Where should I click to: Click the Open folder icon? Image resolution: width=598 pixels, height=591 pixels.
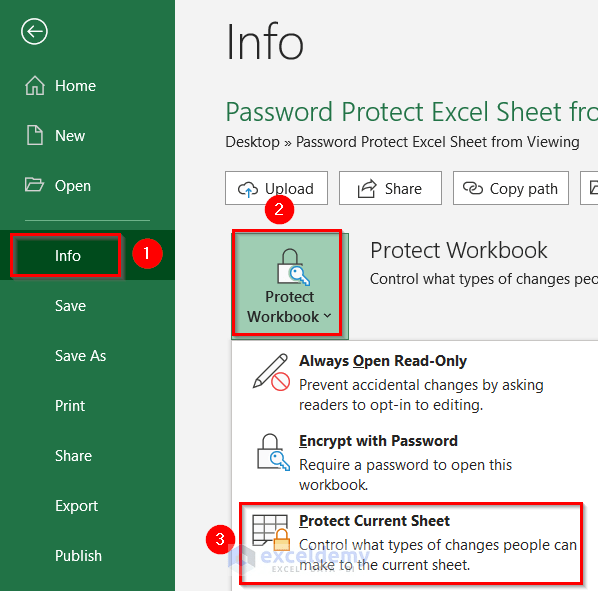[34, 185]
